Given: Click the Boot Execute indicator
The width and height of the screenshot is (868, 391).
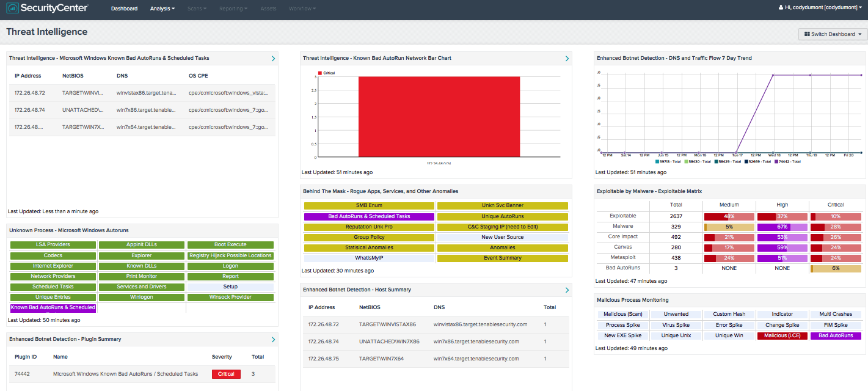Looking at the screenshot, I should (230, 245).
